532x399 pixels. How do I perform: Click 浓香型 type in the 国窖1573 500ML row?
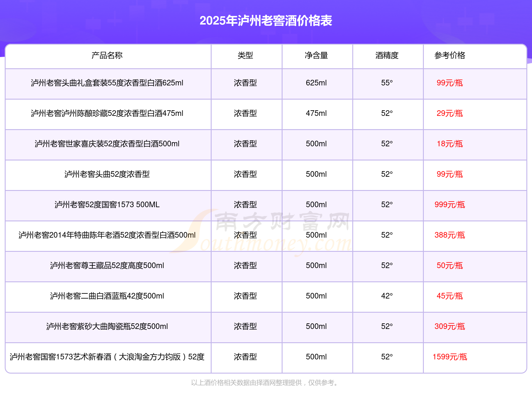click(x=245, y=205)
